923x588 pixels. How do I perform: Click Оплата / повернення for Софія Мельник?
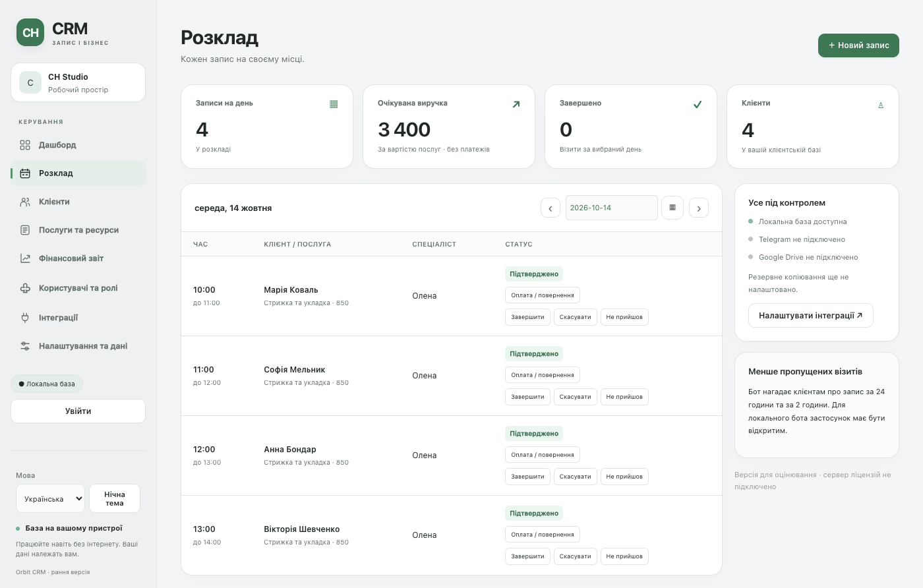point(543,375)
